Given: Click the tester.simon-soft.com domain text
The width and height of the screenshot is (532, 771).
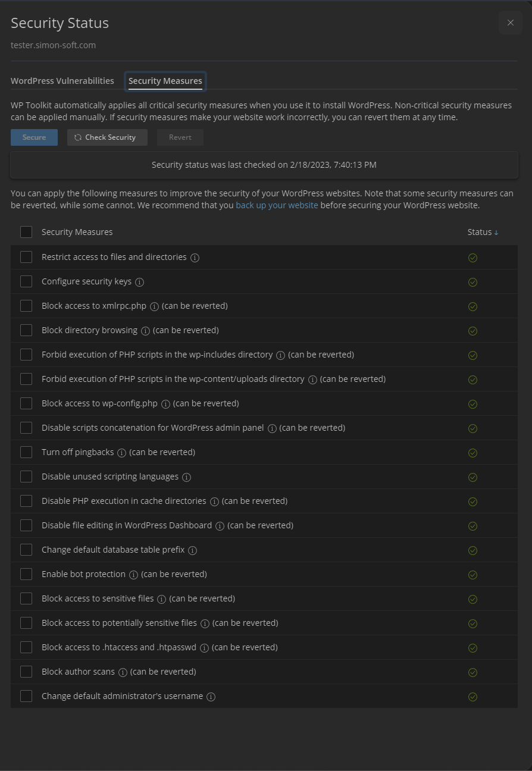Looking at the screenshot, I should coord(54,45).
